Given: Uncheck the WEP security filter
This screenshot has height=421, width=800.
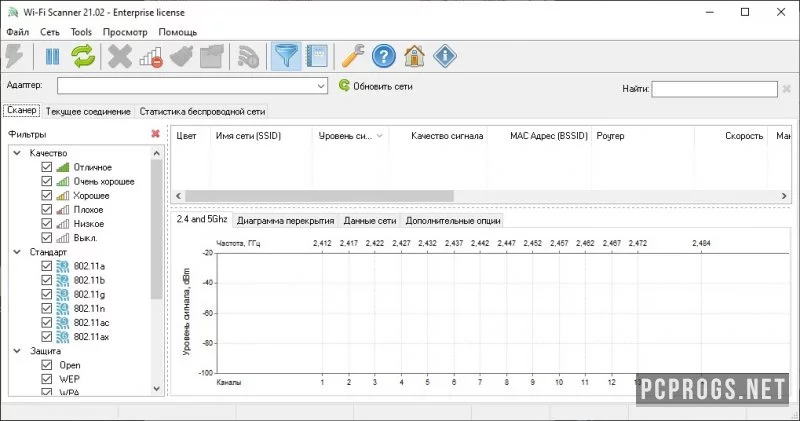Looking at the screenshot, I should click(46, 379).
